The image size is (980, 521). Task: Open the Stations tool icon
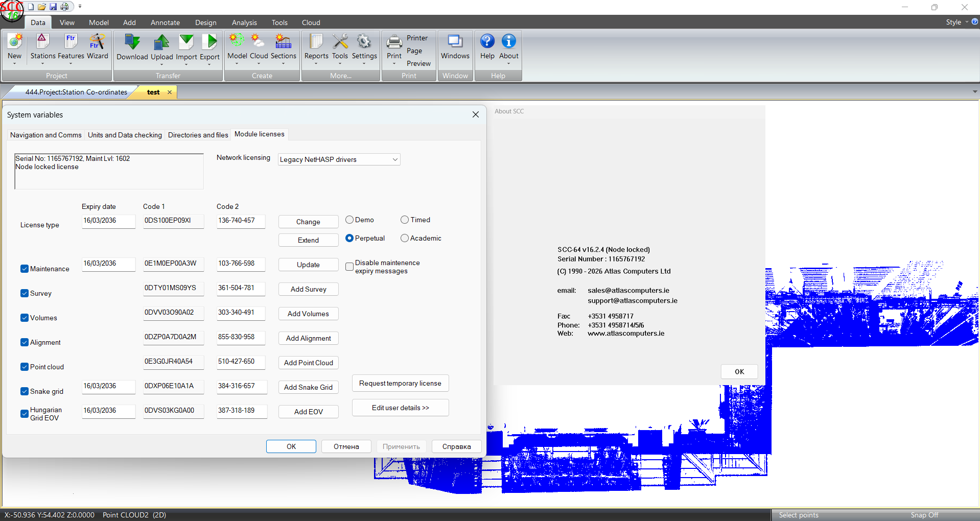42,41
